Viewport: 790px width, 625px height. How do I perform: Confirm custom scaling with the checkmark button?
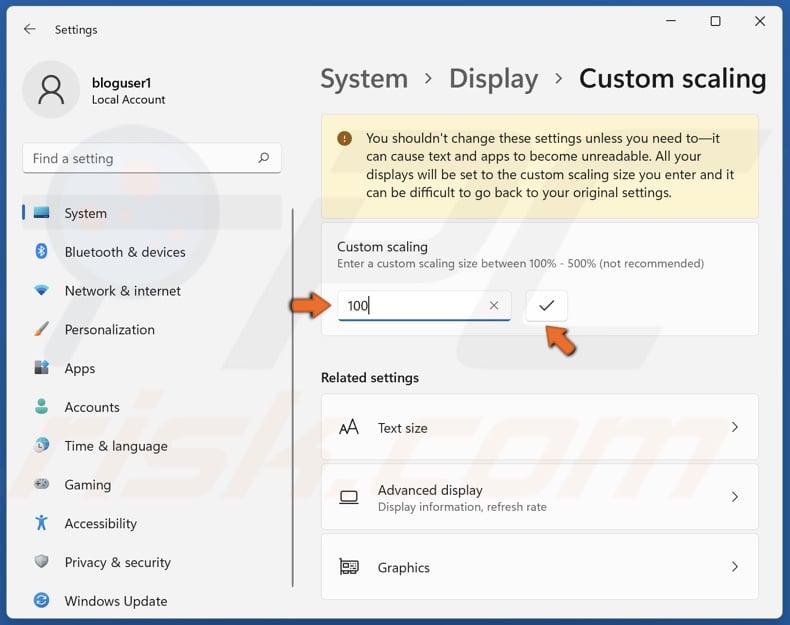pyautogui.click(x=547, y=305)
